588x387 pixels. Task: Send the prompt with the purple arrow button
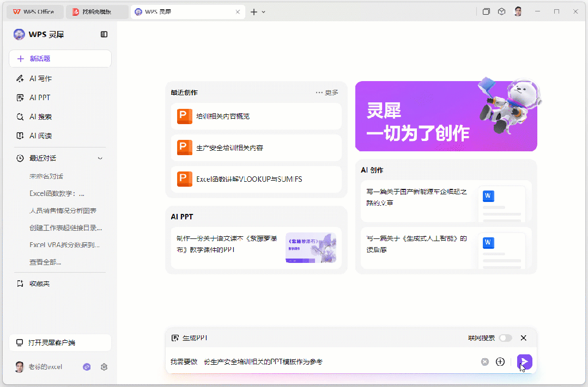point(524,361)
